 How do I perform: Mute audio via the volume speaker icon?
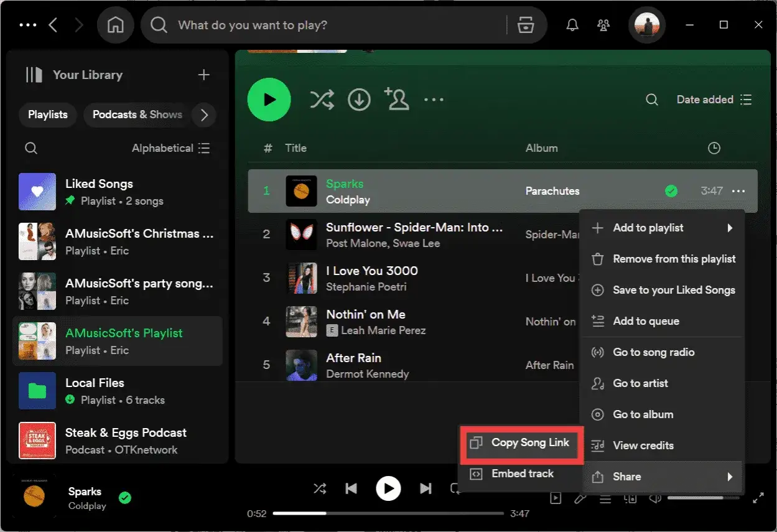(654, 498)
